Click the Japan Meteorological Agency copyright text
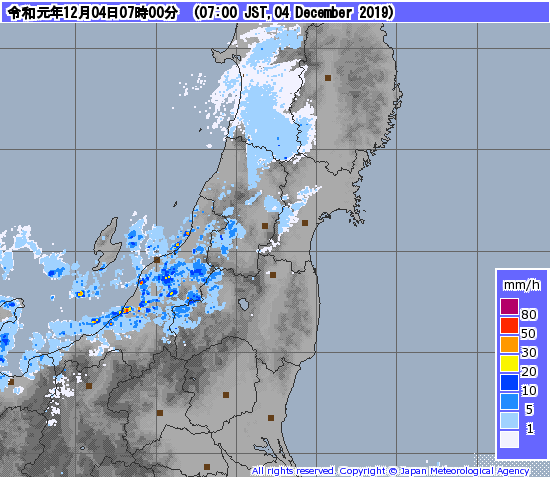 tap(390, 471)
